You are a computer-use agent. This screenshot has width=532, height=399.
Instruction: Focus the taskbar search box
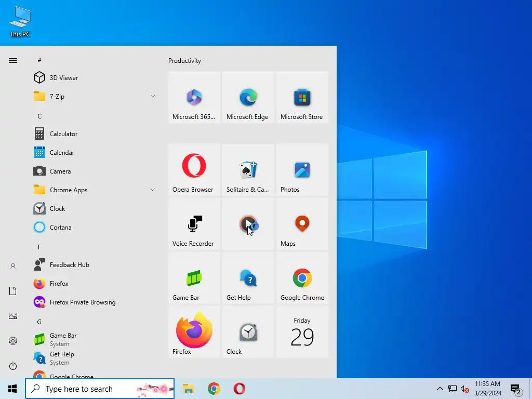coord(100,389)
